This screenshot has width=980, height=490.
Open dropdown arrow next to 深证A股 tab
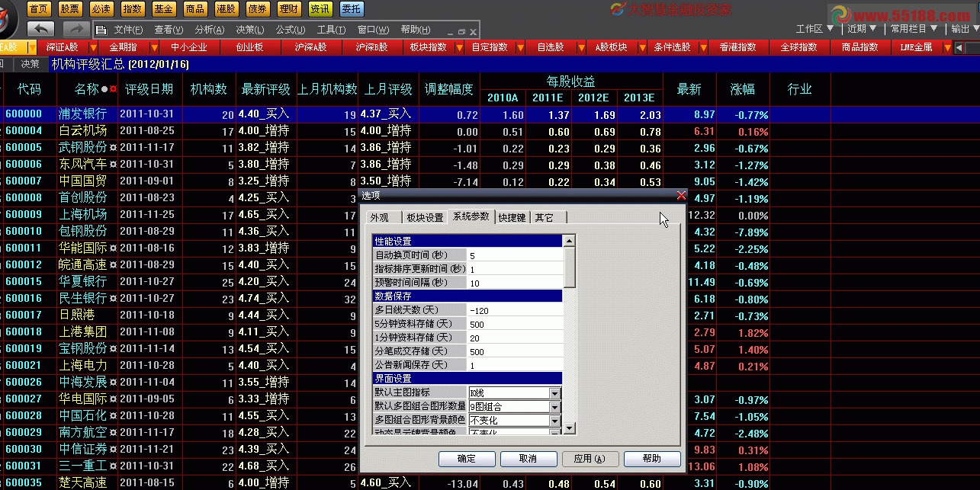(92, 47)
